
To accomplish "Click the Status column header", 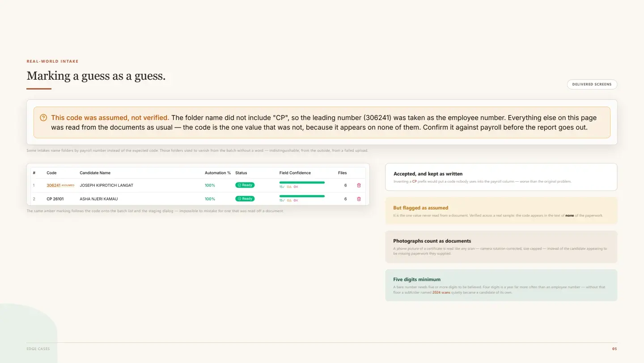I will click(x=241, y=173).
